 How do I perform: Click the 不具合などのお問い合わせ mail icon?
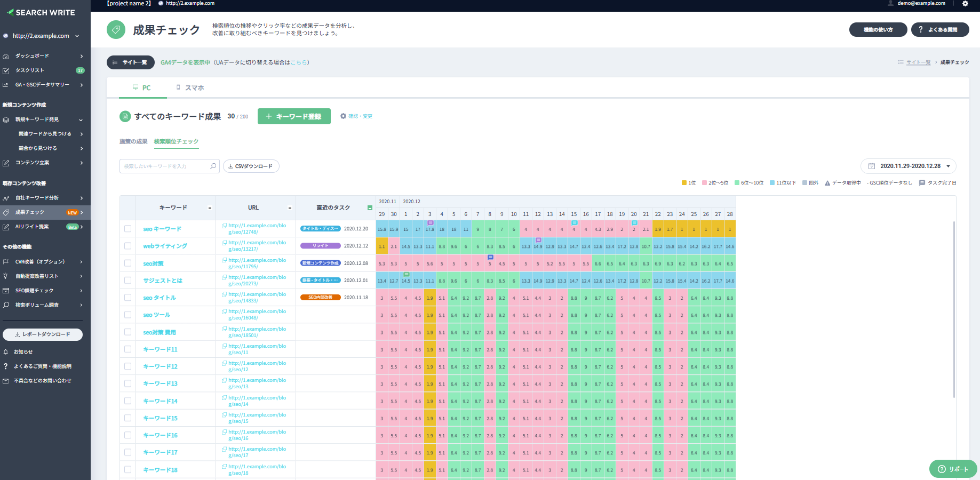tap(6, 381)
